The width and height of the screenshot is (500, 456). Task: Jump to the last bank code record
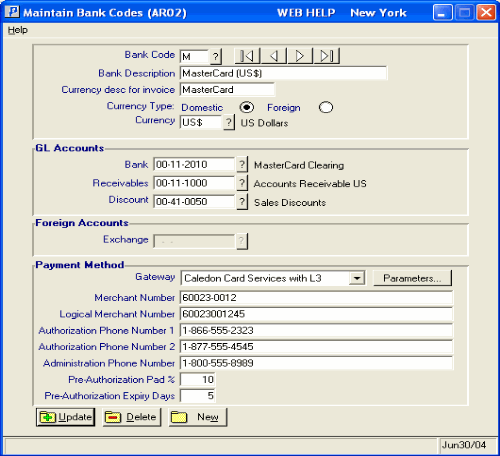point(327,56)
